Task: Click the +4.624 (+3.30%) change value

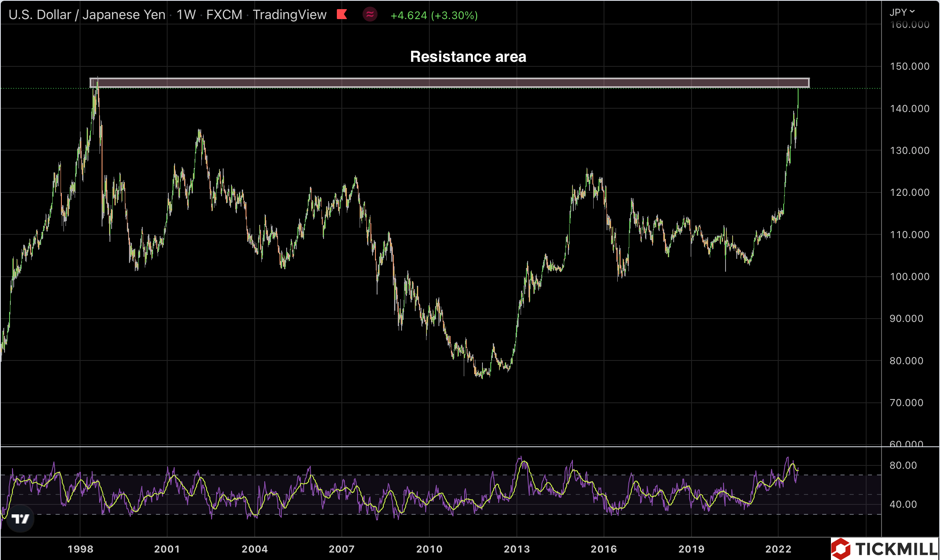Action: pyautogui.click(x=434, y=15)
